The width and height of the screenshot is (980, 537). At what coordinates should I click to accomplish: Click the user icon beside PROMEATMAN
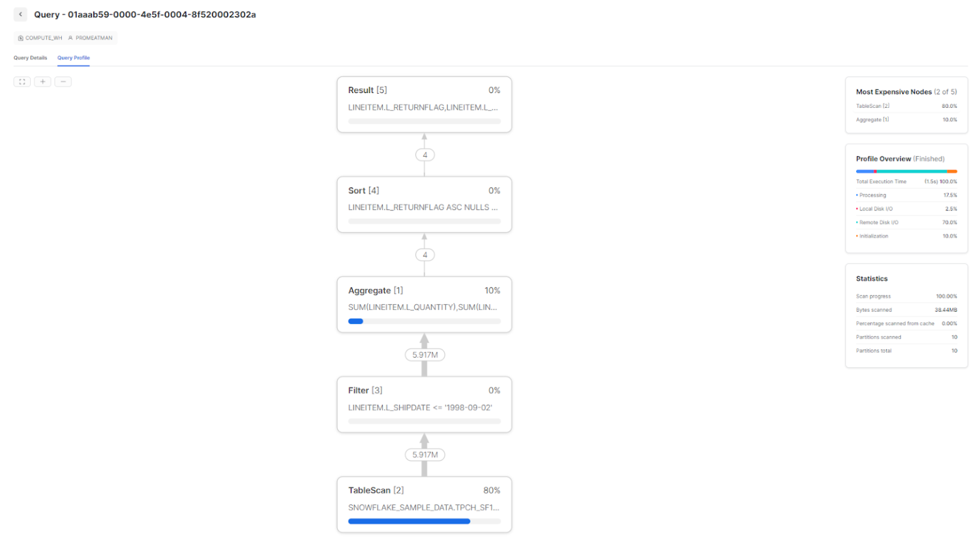coord(70,38)
